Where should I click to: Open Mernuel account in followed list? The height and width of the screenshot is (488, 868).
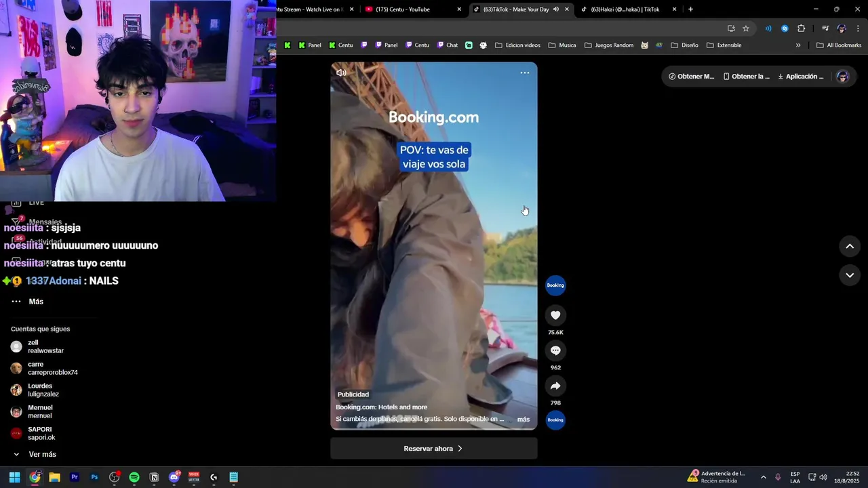[45, 411]
